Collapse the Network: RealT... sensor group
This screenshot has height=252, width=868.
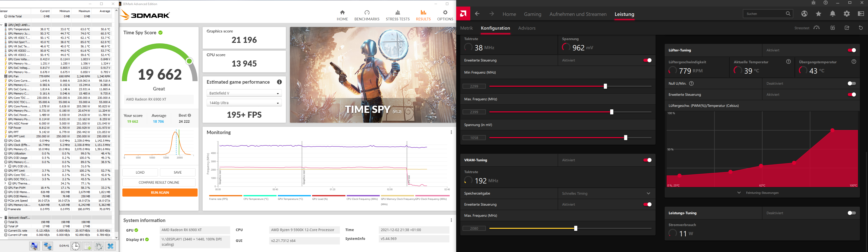click(x=2, y=218)
